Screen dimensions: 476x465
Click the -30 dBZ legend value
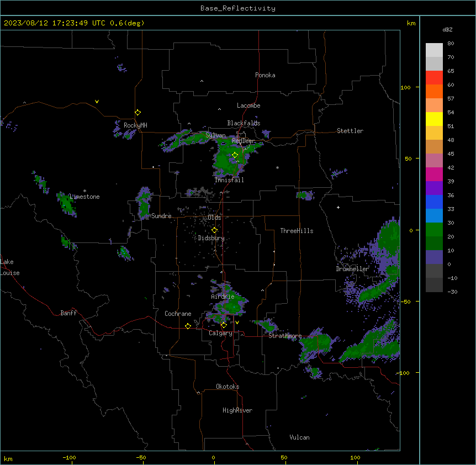[452, 292]
